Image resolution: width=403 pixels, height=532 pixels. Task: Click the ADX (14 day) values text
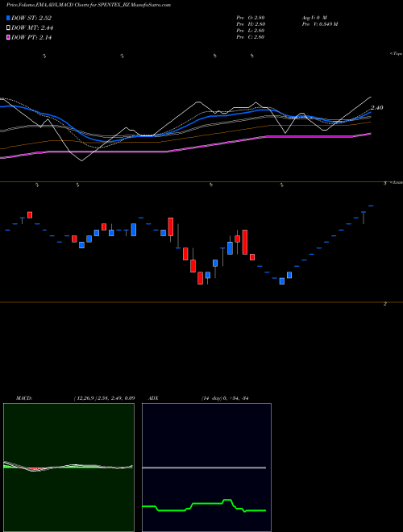point(225,398)
